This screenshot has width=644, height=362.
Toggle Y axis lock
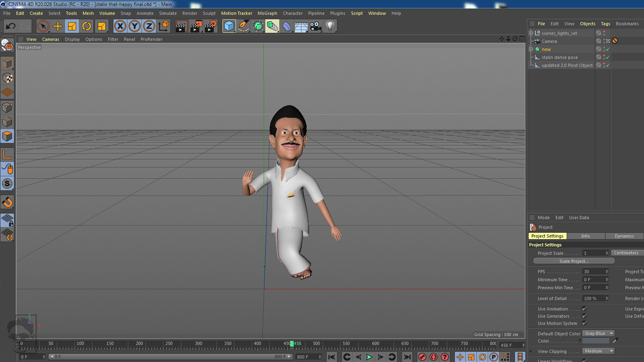135,26
